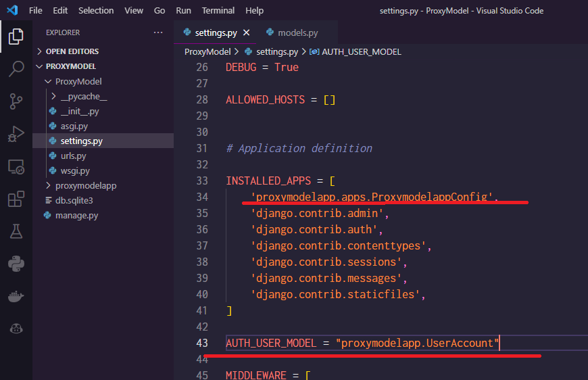588x380 pixels.
Task: Open the File menu
Action: point(36,11)
